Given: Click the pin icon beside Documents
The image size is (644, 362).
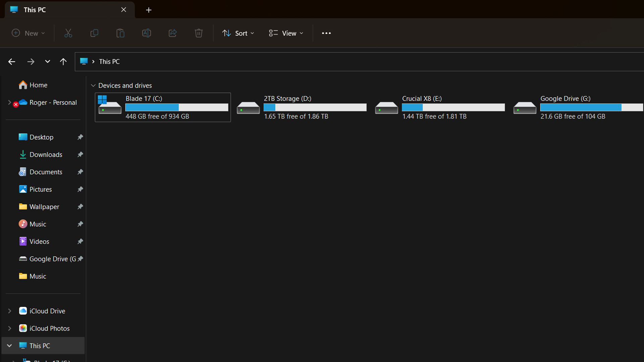Looking at the screenshot, I should pyautogui.click(x=80, y=172).
